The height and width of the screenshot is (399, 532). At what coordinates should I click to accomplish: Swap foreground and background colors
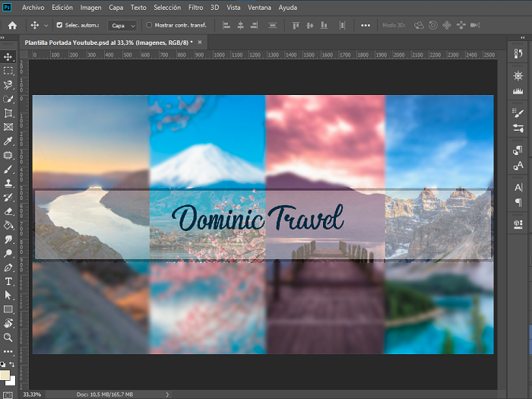click(12, 364)
